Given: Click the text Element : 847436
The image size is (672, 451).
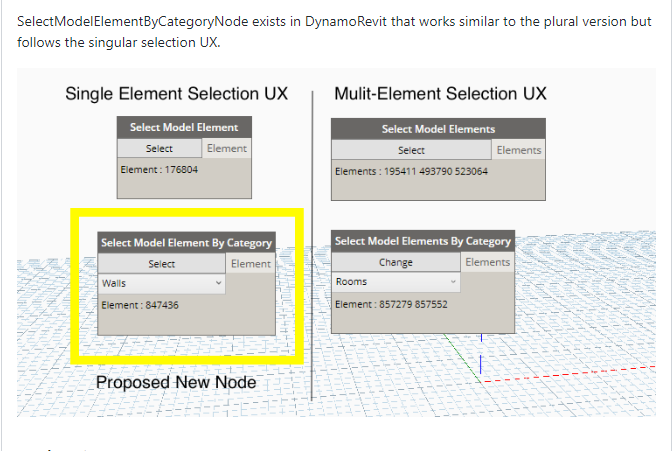Looking at the screenshot, I should coord(140,305).
